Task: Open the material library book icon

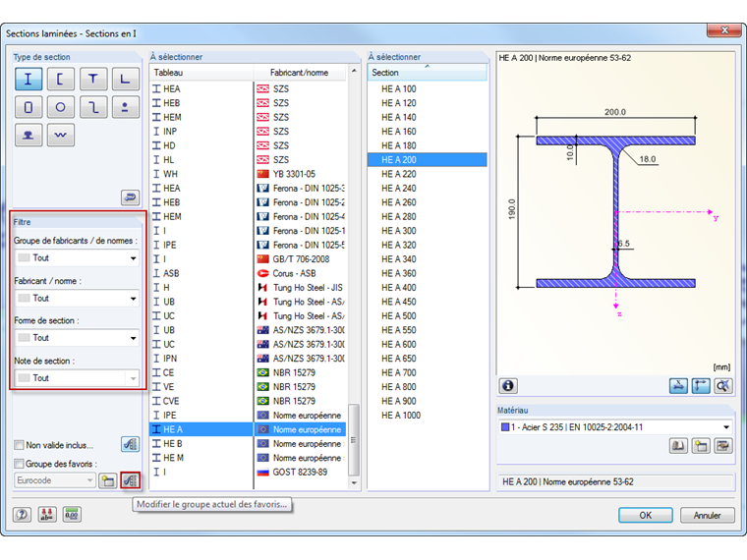Action: [x=678, y=446]
